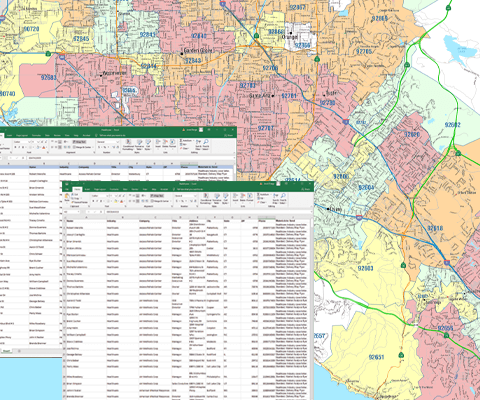Increase font size in the front Excel window

tap(120, 196)
